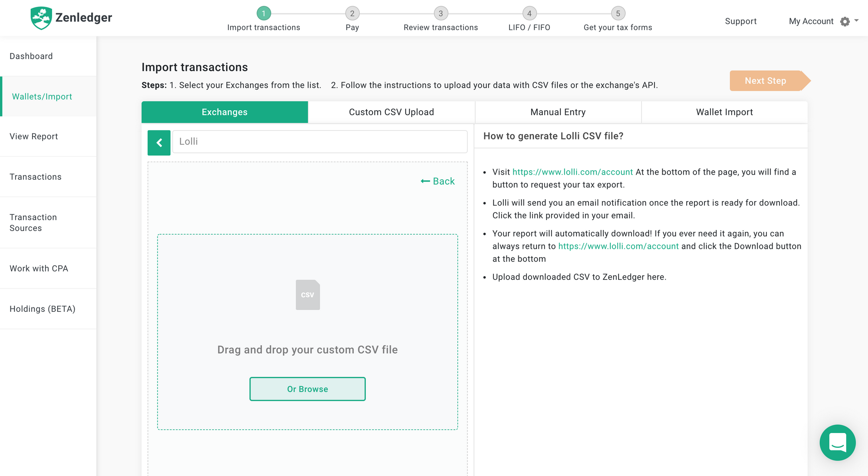Click the Import transactions step label

coord(263,27)
